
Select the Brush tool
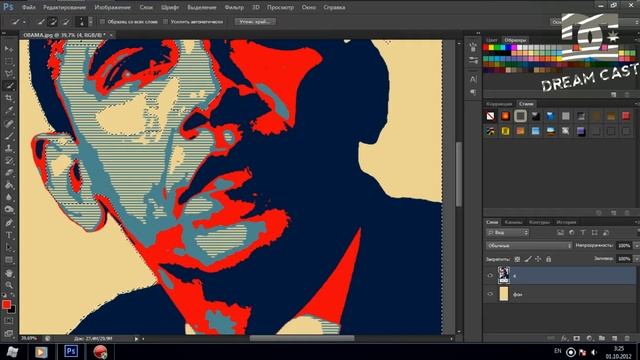pos(9,136)
